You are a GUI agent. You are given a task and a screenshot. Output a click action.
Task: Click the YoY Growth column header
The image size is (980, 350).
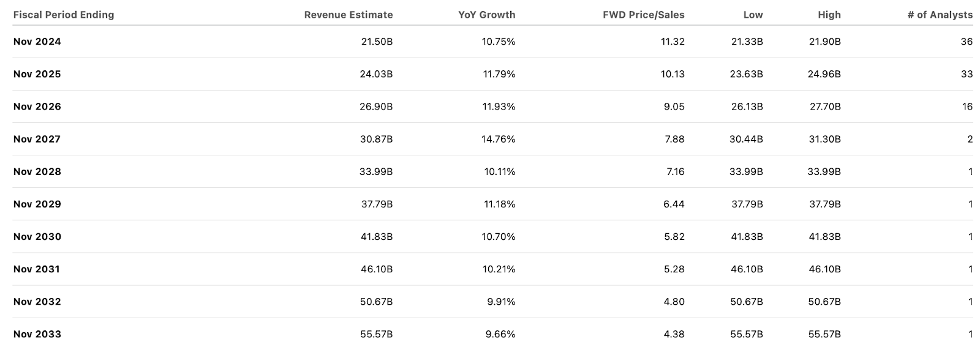coord(486,15)
